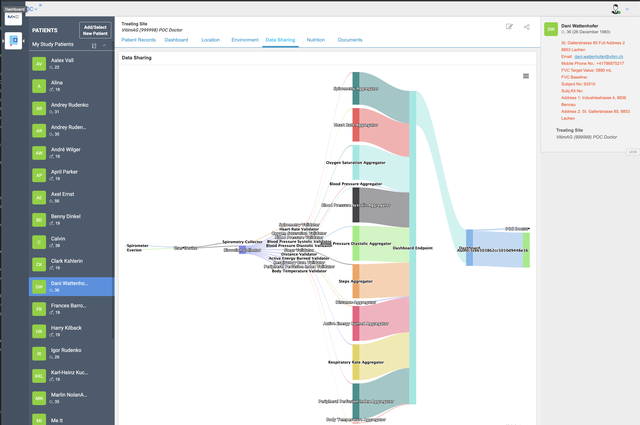
Task: Expand the user account dropdown arrow
Action: pyautogui.click(x=627, y=9)
